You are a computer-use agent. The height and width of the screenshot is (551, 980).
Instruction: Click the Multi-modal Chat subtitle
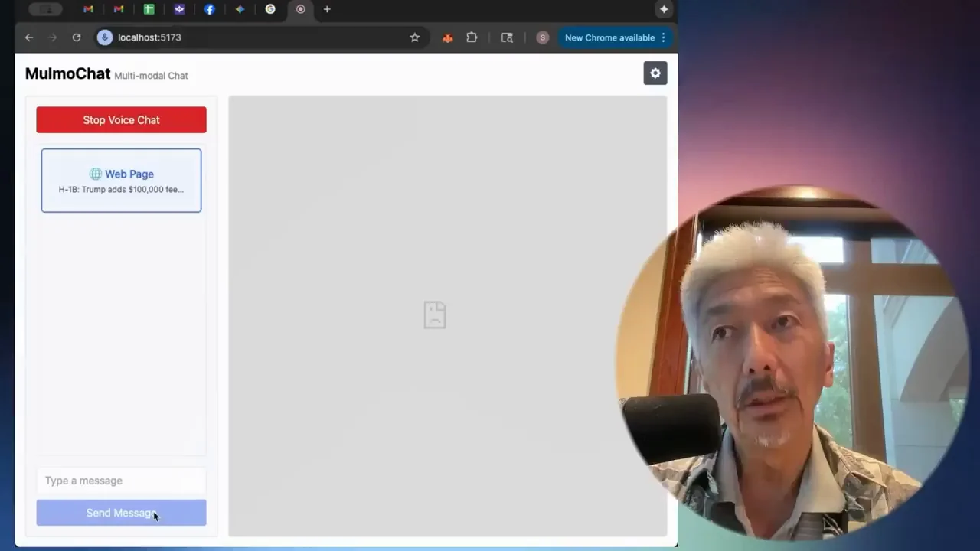click(151, 76)
